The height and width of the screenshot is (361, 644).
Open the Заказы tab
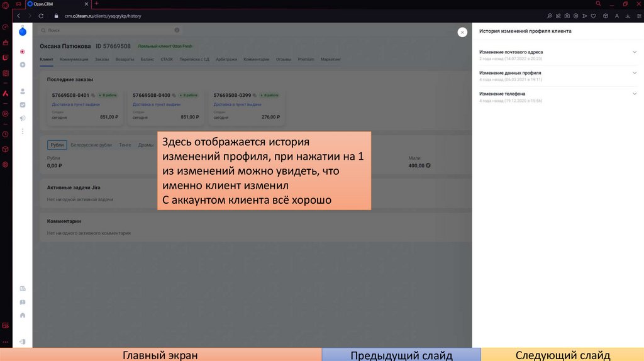click(102, 59)
